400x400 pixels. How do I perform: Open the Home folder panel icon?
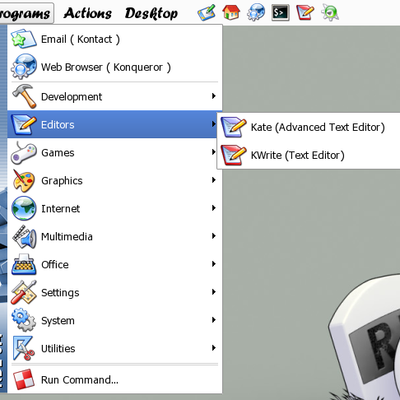click(x=231, y=13)
